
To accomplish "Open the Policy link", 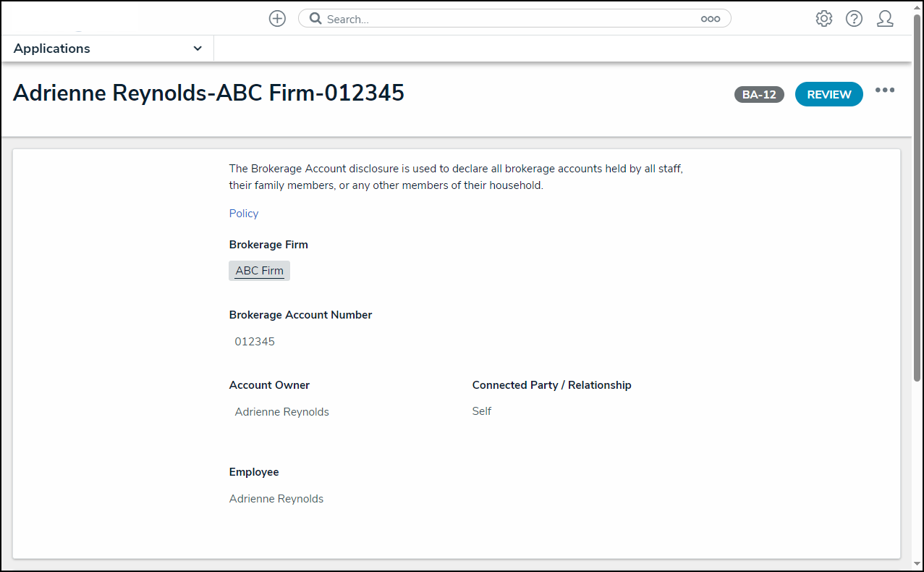I will coord(243,213).
